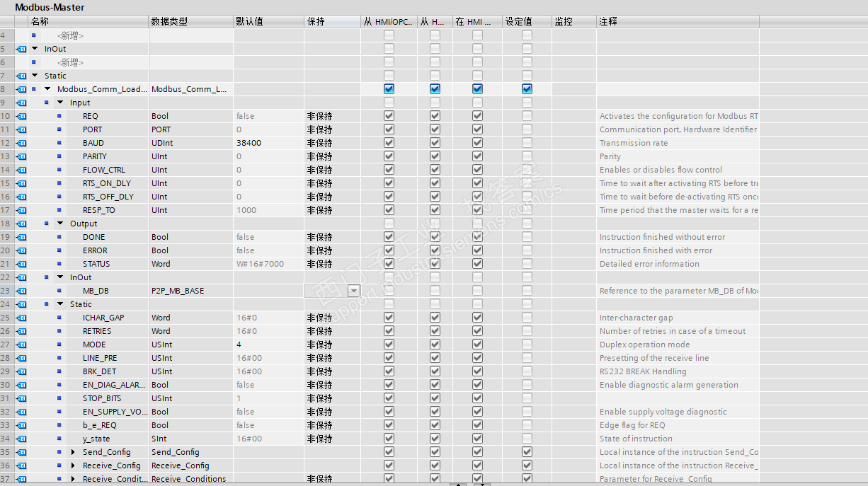Click the 名称 column header
868x486 pixels.
88,22
